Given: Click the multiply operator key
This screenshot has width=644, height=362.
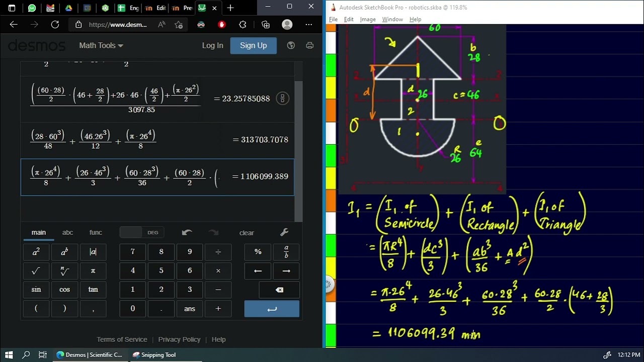Looking at the screenshot, I should click(218, 270).
